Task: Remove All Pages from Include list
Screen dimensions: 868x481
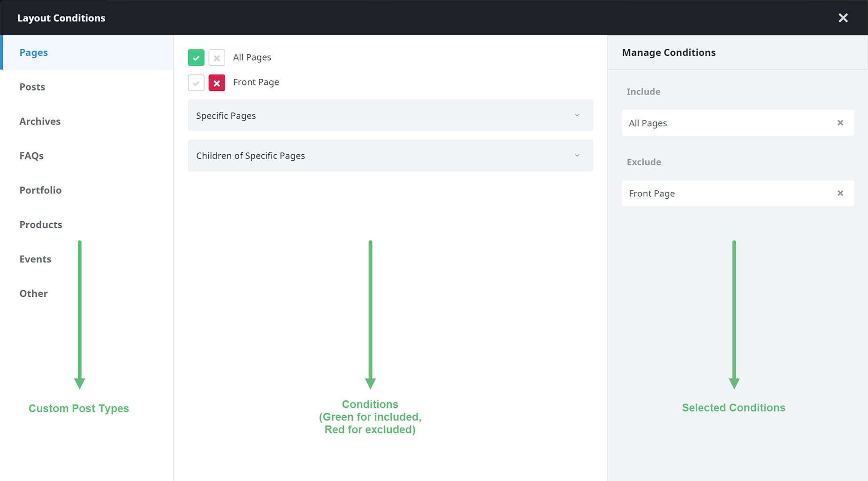Action: click(x=840, y=123)
